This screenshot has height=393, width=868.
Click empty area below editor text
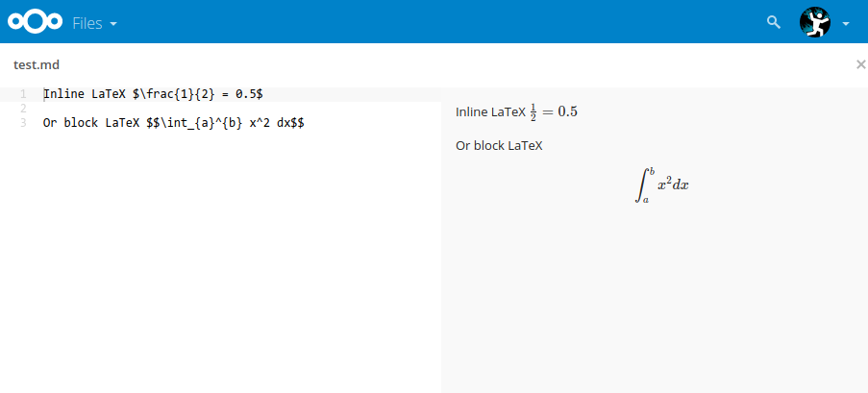pyautogui.click(x=221, y=260)
